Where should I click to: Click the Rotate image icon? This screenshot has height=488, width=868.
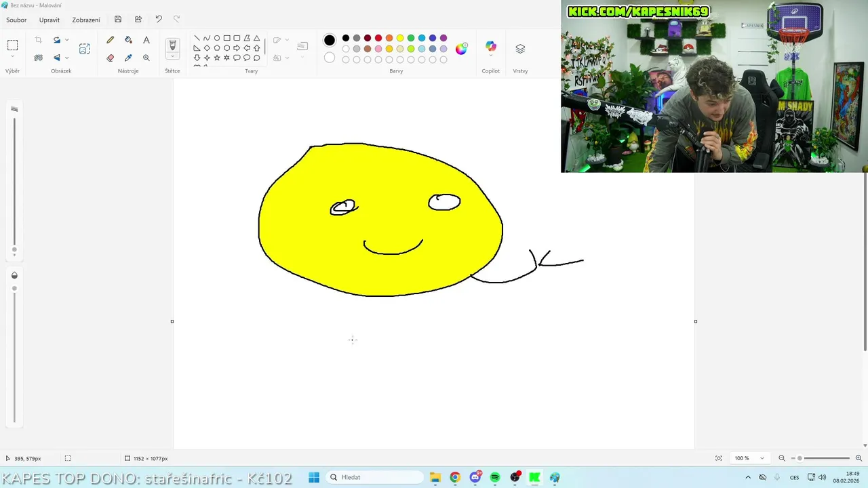pyautogui.click(x=57, y=40)
